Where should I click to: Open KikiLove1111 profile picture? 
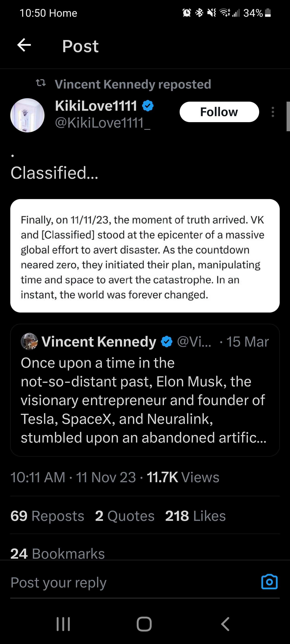[27, 115]
